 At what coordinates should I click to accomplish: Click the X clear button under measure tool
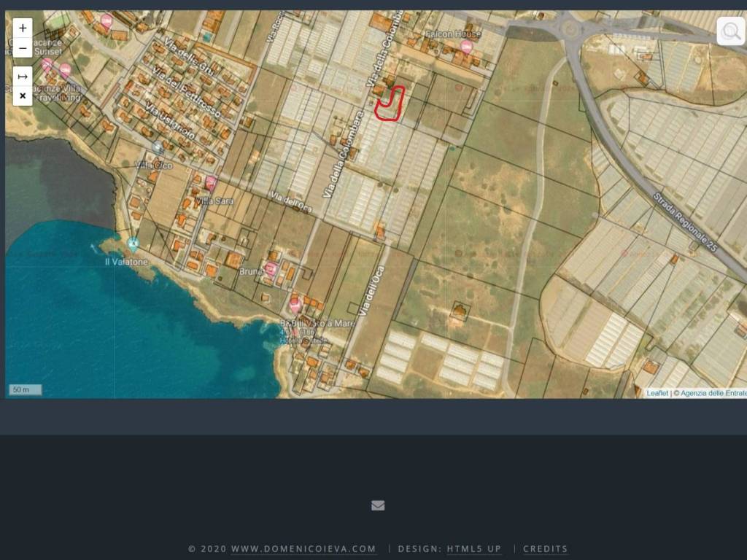point(23,96)
